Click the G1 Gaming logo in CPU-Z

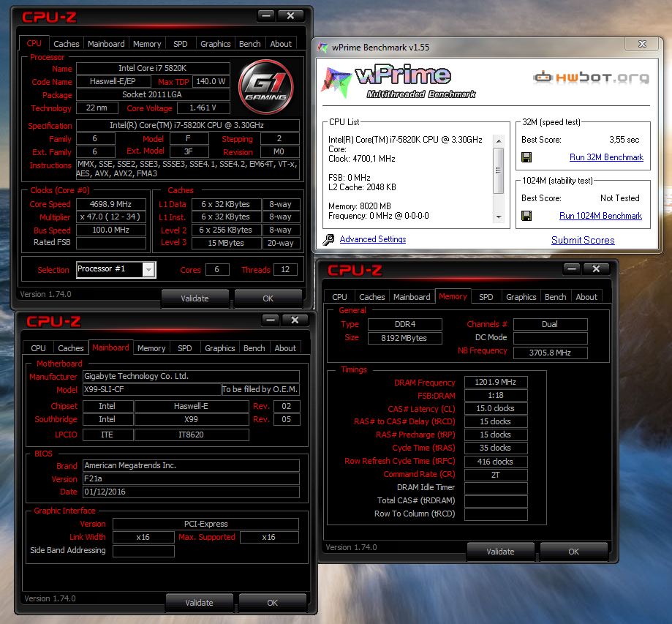pos(265,86)
